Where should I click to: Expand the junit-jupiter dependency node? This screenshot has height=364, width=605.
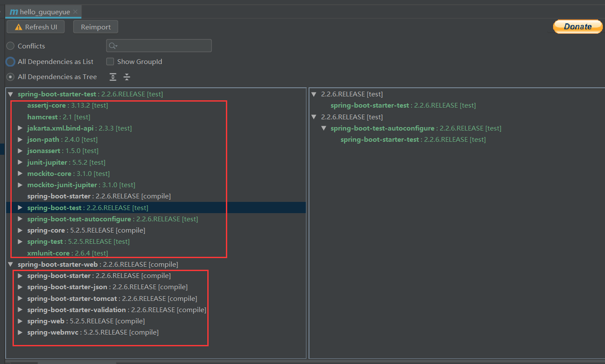(x=19, y=162)
